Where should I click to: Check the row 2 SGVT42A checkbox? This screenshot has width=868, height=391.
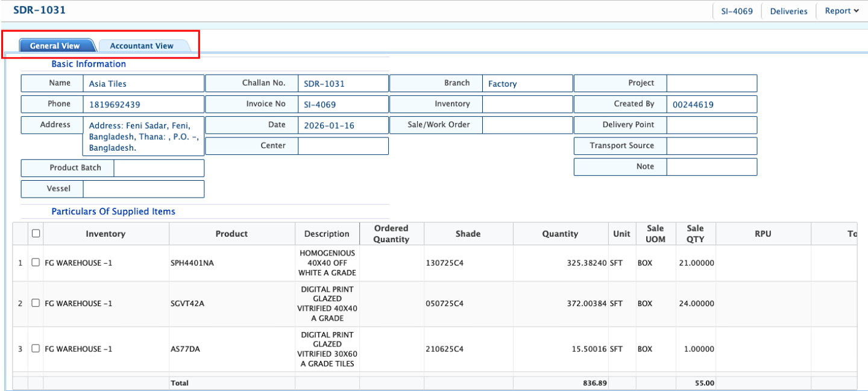(36, 303)
